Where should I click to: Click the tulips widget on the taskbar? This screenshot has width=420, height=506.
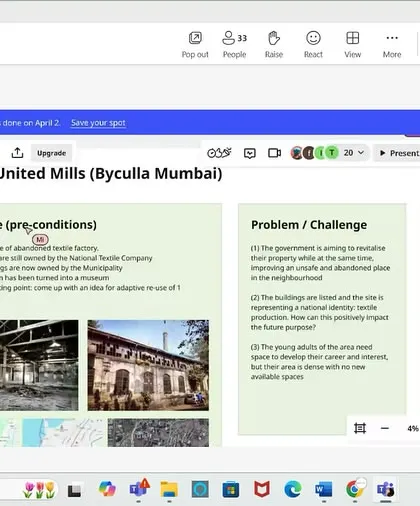(x=39, y=490)
